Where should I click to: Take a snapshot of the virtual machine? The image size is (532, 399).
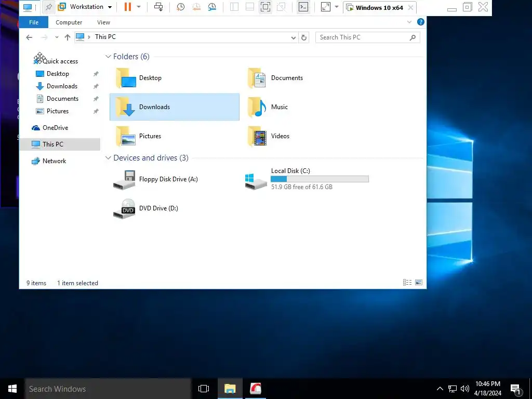tap(180, 7)
